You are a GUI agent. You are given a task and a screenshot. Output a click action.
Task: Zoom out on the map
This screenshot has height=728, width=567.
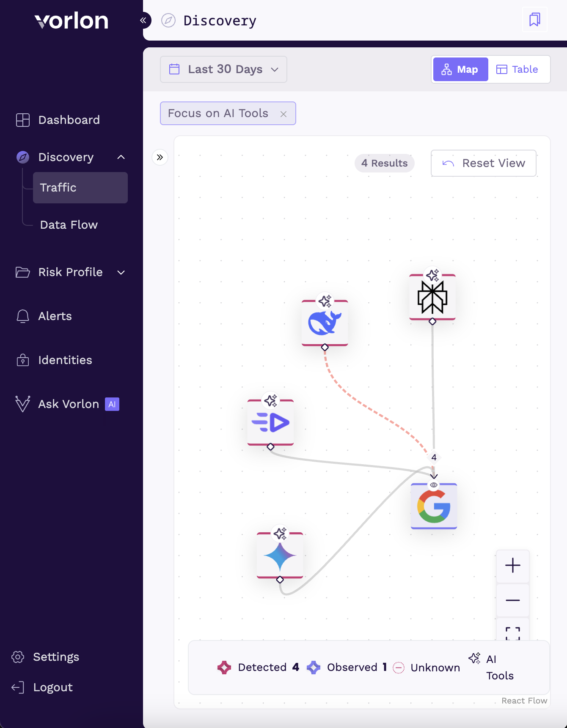tap(513, 600)
